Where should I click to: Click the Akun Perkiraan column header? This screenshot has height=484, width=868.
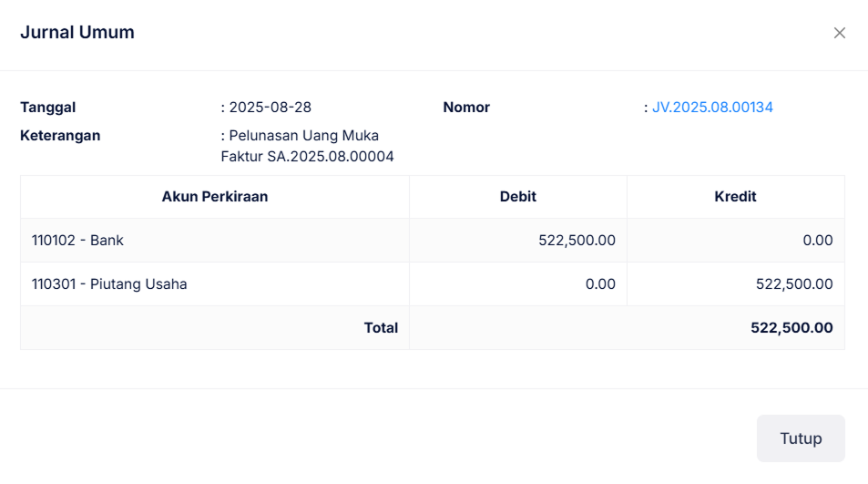click(215, 197)
